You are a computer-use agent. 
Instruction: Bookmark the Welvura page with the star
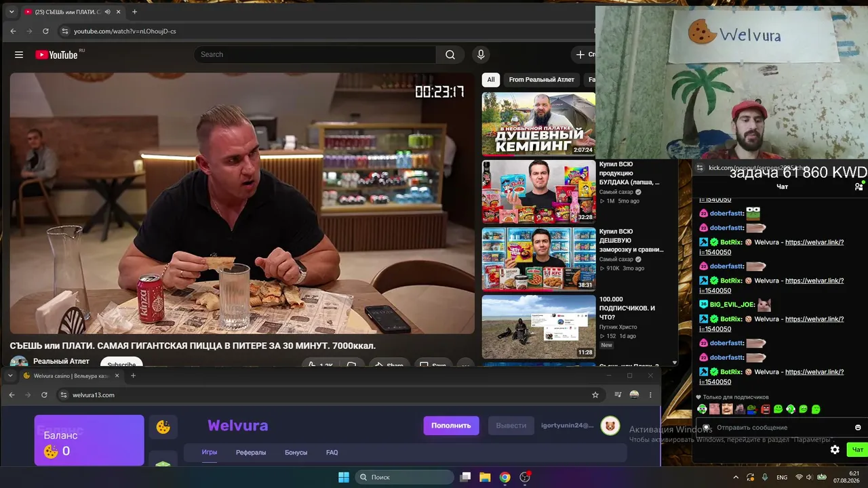(595, 394)
